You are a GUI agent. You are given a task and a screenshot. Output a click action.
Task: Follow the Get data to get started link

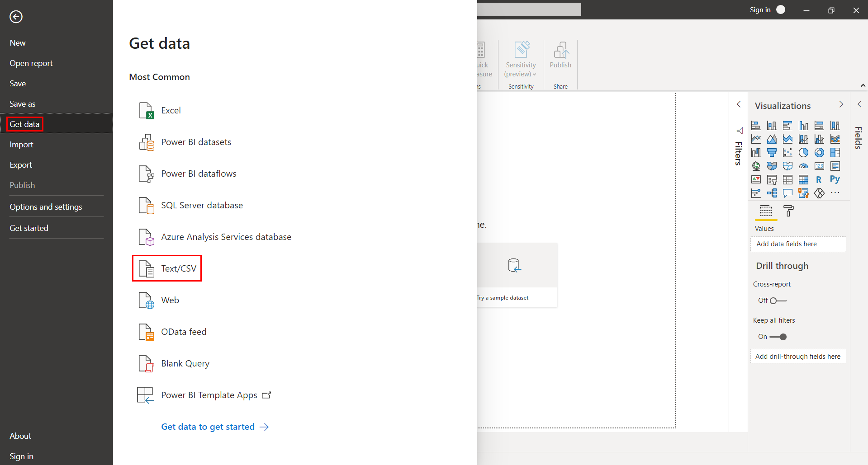pos(215,427)
